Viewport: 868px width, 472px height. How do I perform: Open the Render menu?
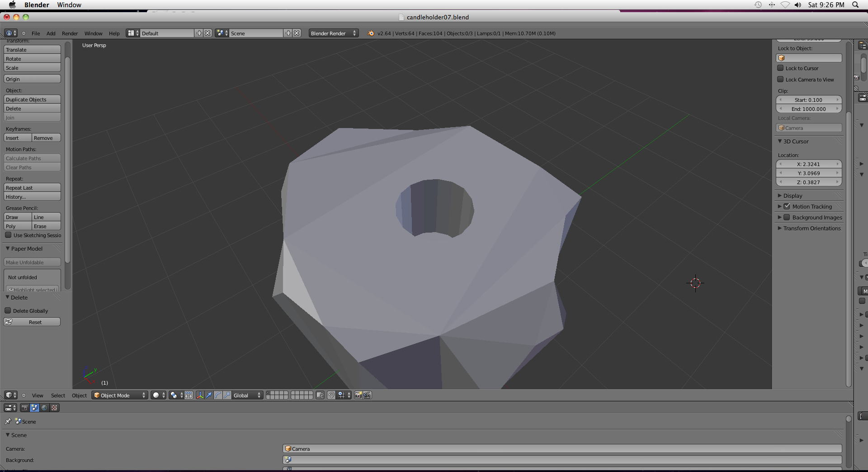pos(70,33)
